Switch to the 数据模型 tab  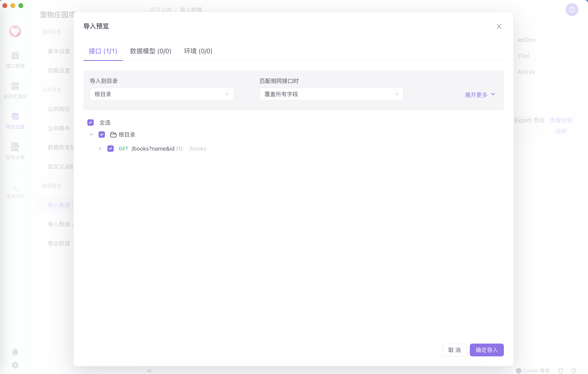150,51
